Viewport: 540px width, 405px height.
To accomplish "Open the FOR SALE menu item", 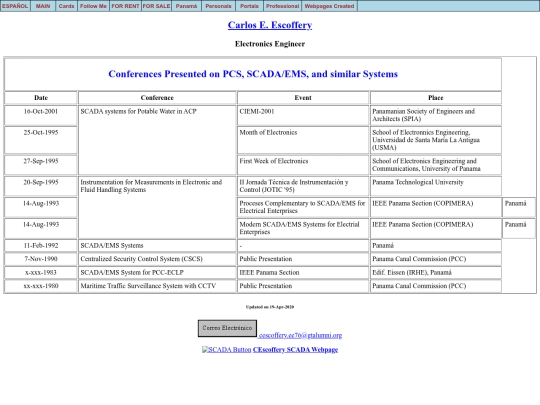I will point(156,6).
